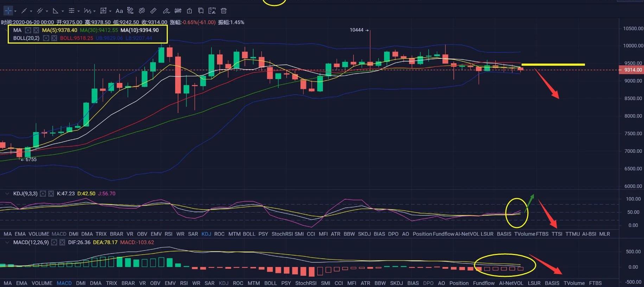Choose Fundflow in the bottom indicator row
This screenshot has height=287, width=644.
pyautogui.click(x=484, y=283)
